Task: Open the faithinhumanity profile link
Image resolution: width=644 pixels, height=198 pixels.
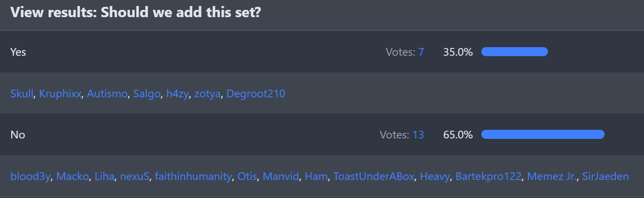Action: [x=193, y=176]
